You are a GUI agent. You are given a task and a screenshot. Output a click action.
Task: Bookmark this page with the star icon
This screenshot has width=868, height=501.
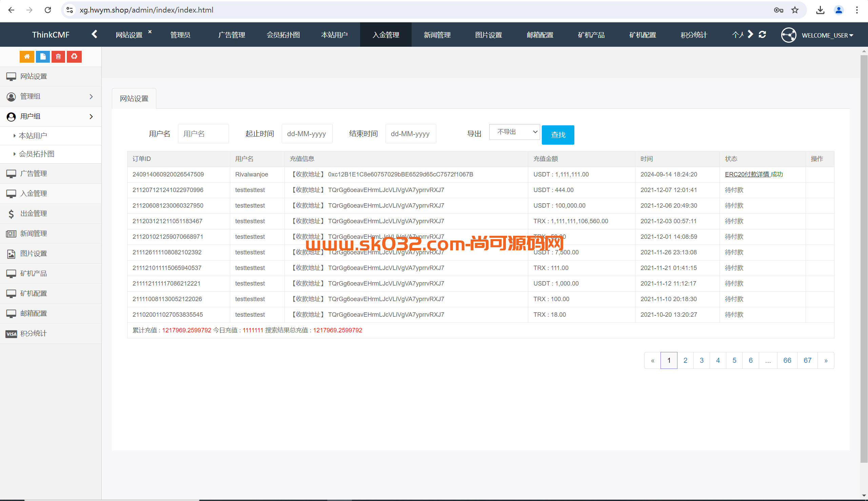coord(795,10)
